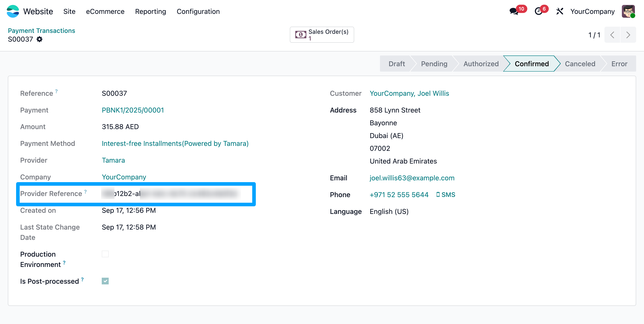The width and height of the screenshot is (644, 324).
Task: Click email joel.willis63@example.com
Action: [412, 178]
